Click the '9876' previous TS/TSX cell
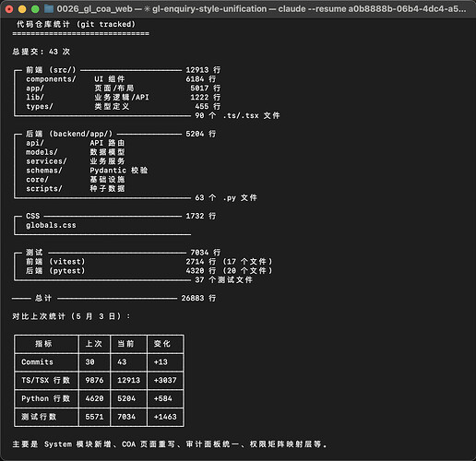Viewport: 476px width, 461px height. tap(94, 380)
